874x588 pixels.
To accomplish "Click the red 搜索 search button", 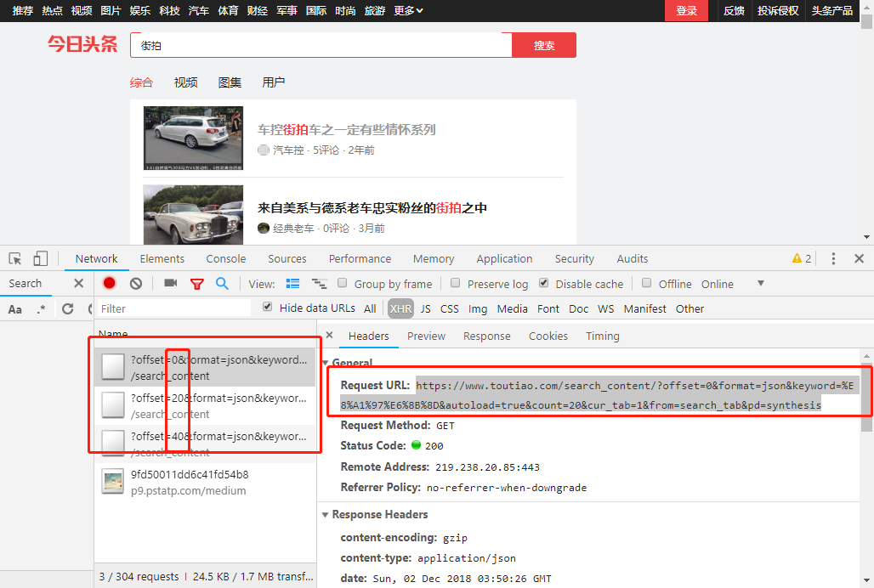I will tap(544, 44).
